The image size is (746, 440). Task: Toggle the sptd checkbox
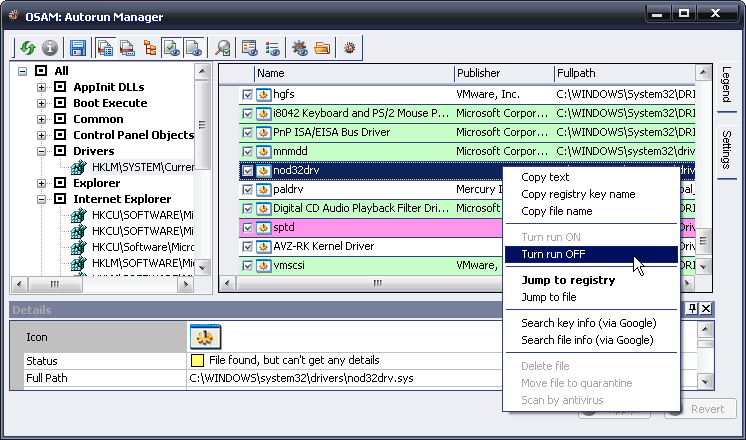[x=247, y=227]
